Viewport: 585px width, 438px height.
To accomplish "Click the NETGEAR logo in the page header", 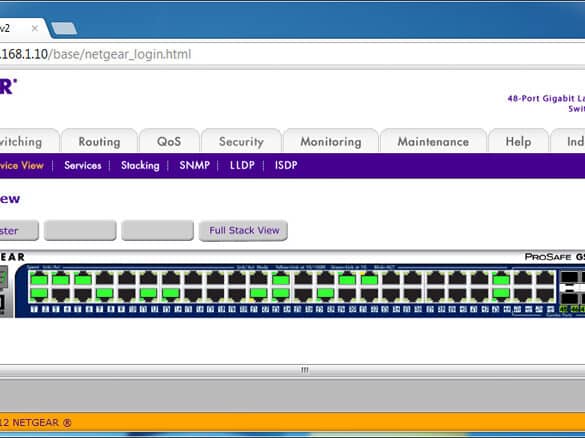I will point(8,87).
